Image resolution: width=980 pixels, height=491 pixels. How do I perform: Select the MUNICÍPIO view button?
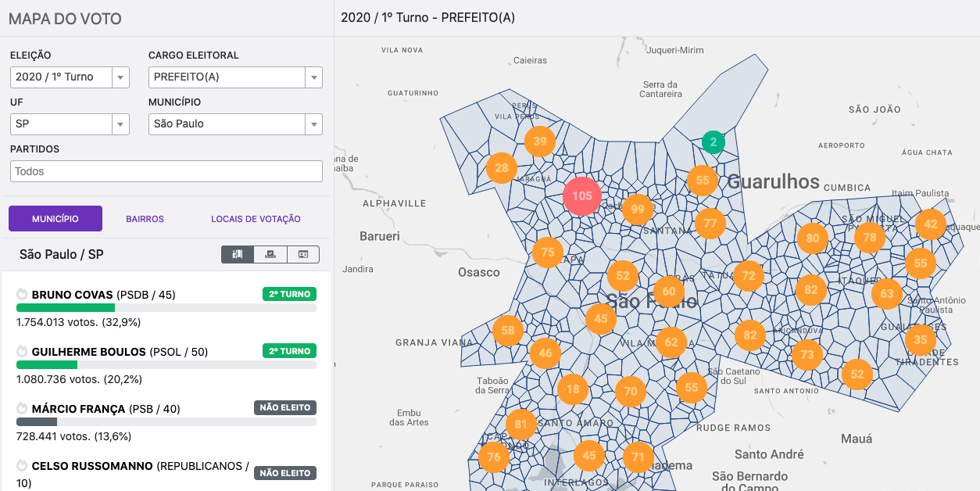pos(54,218)
